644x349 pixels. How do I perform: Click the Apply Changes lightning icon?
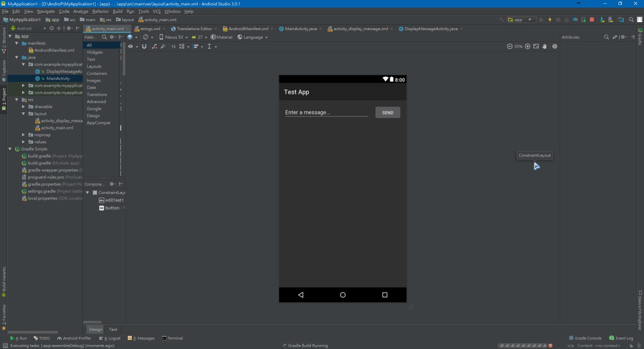pyautogui.click(x=550, y=20)
